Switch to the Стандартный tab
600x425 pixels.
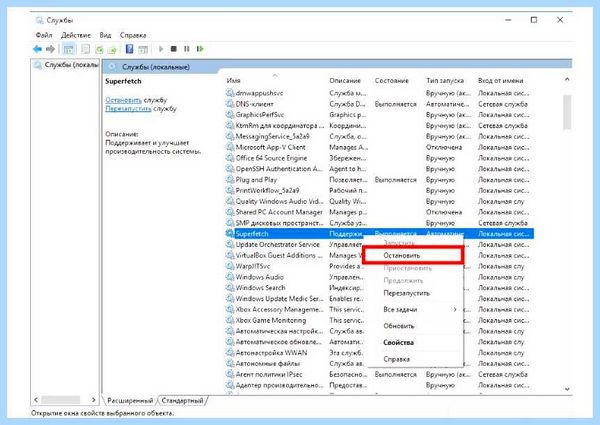click(183, 401)
